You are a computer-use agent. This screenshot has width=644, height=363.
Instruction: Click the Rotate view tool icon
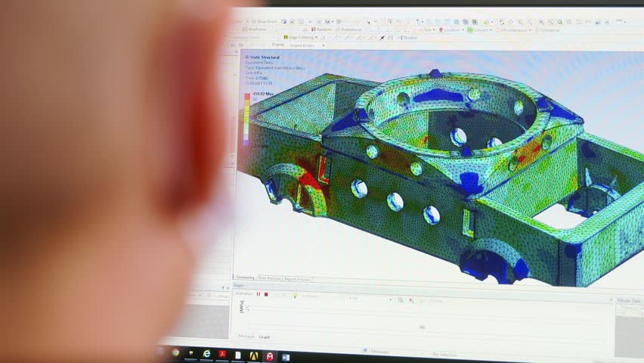coord(501,22)
